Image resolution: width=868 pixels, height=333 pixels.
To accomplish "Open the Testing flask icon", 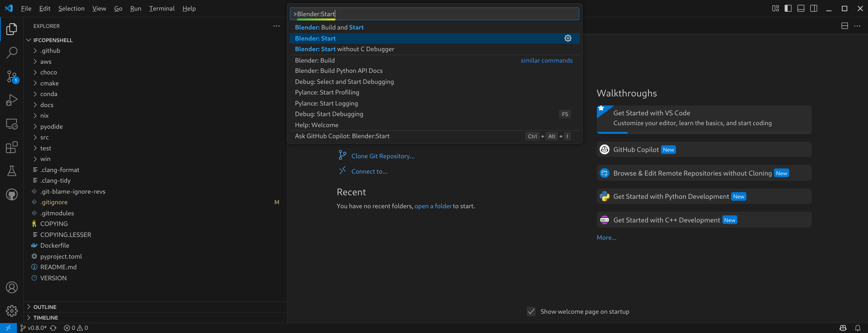I will click(12, 171).
